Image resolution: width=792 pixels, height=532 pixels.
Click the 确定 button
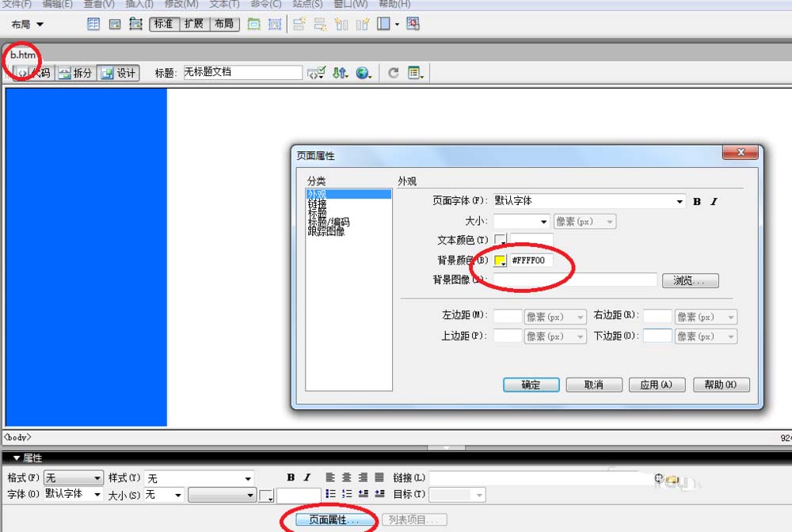coord(531,385)
